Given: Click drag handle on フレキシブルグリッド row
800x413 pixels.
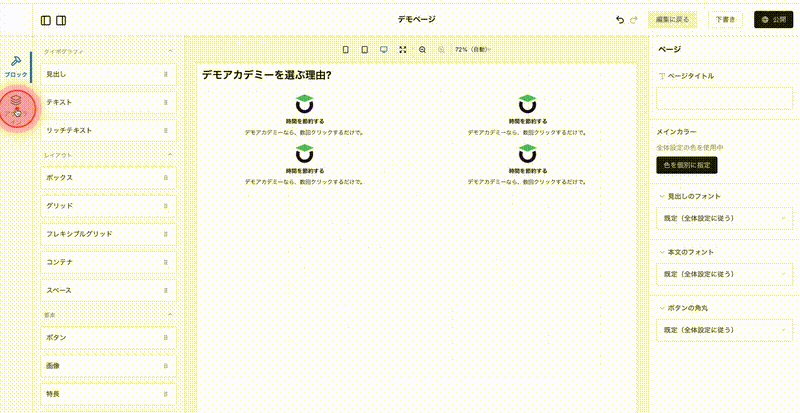Looking at the screenshot, I should [165, 234].
